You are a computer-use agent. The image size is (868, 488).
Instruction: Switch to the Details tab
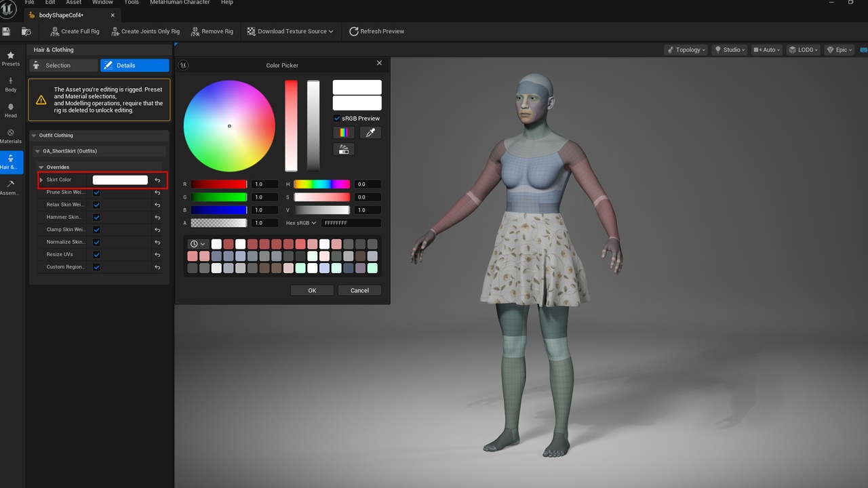(x=134, y=65)
